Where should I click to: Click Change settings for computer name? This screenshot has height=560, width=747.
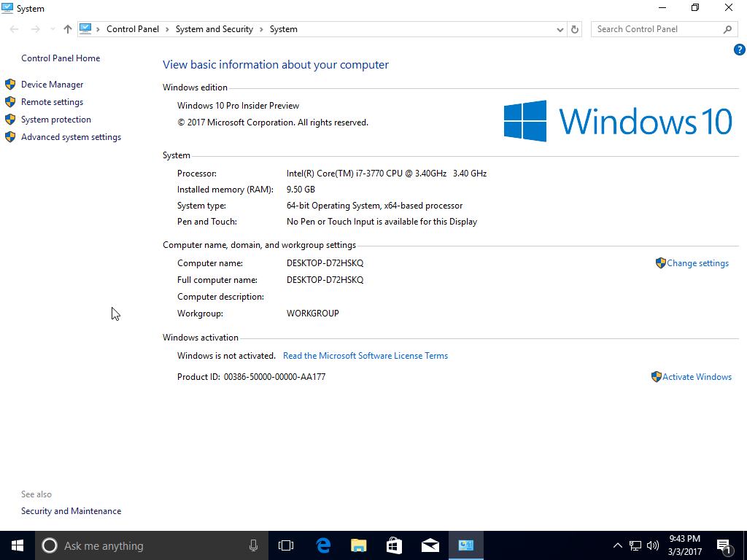pos(697,263)
